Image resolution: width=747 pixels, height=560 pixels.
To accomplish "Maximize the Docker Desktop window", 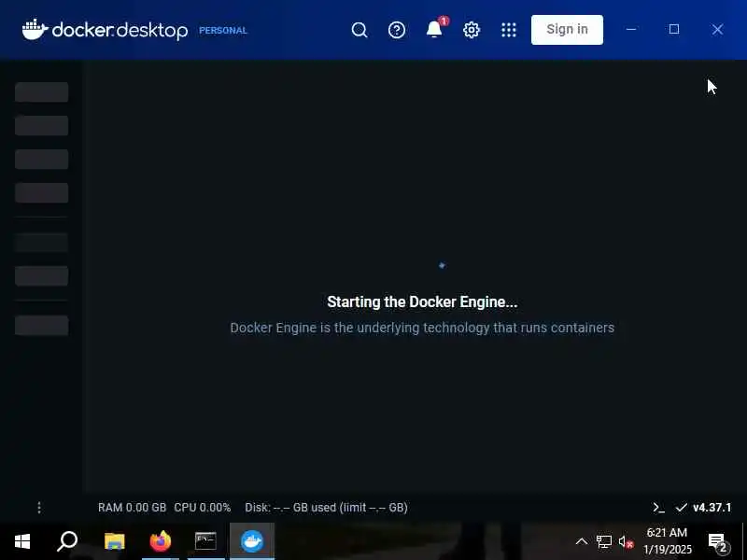I will coord(673,30).
